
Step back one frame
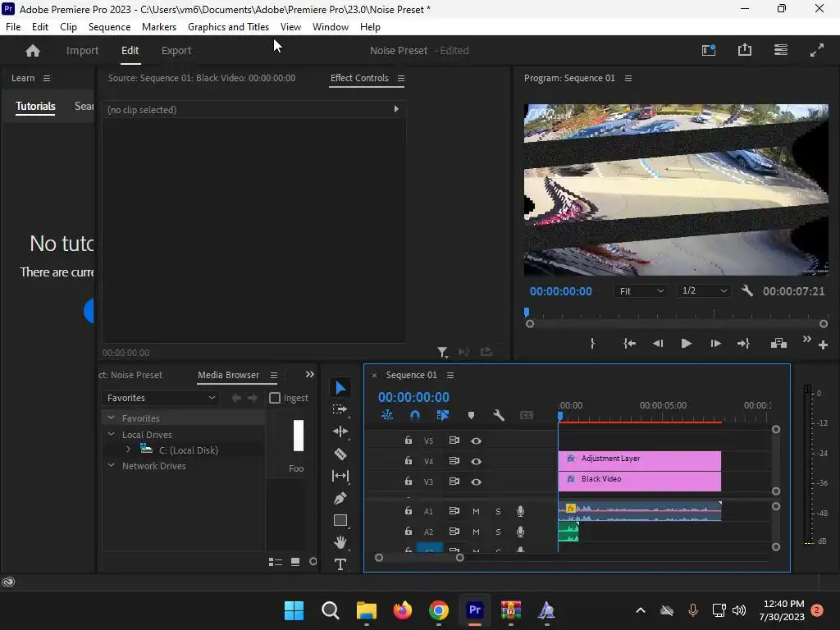[658, 344]
